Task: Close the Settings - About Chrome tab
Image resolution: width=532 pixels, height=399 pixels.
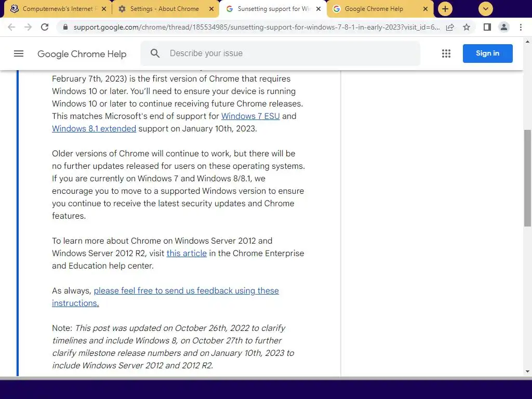Action: 211,9
